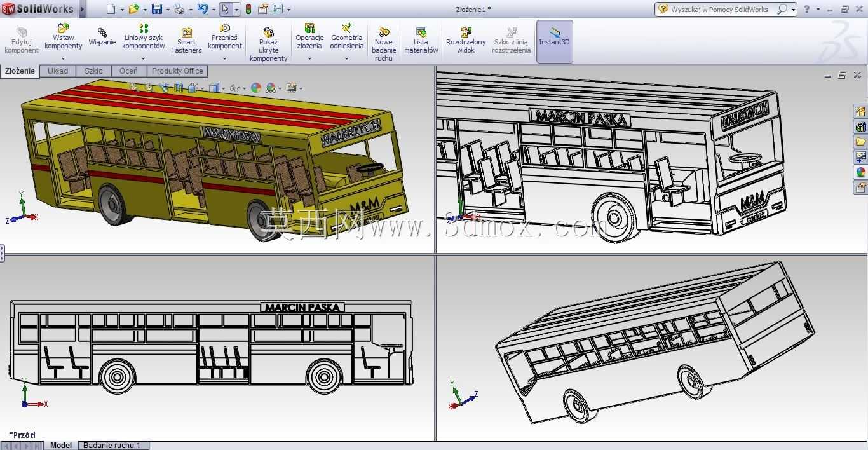The image size is (868, 450).
Task: Expand Geometria odniesienia dropdown arrow
Action: (x=346, y=58)
